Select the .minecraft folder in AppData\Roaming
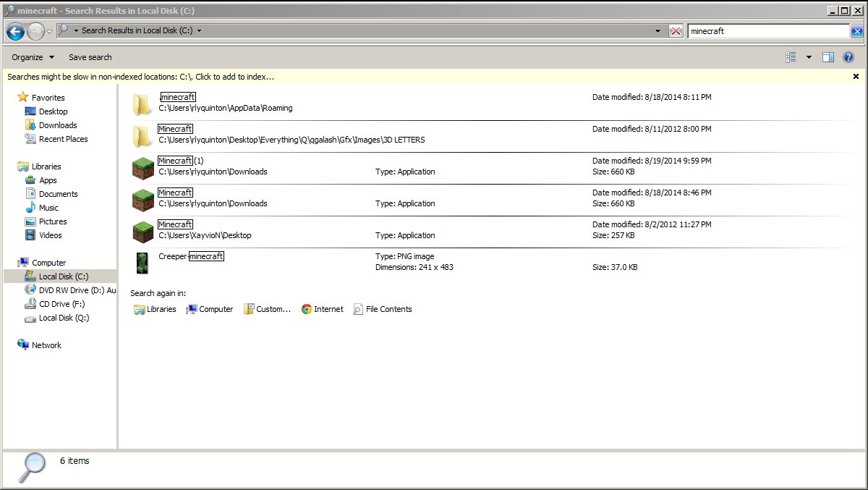 tap(492, 104)
